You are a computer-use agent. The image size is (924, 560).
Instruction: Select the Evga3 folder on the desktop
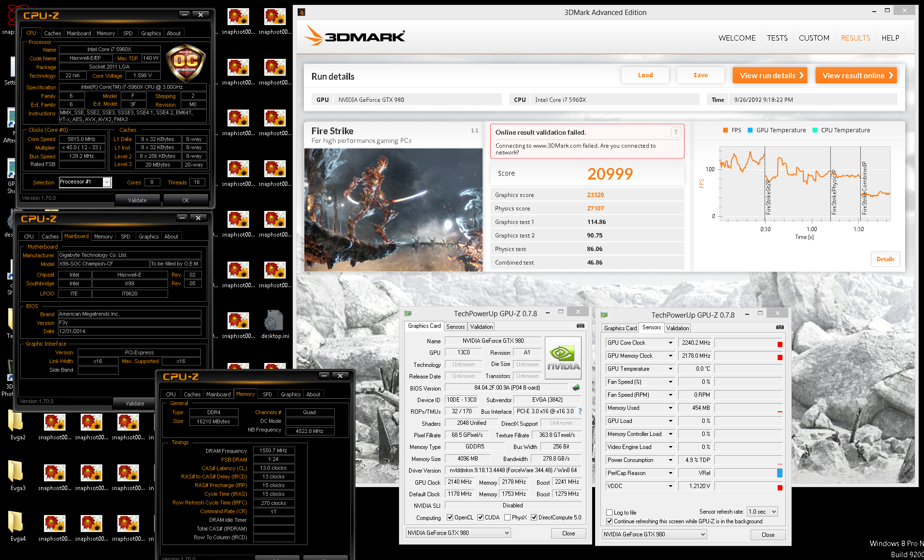click(x=16, y=476)
